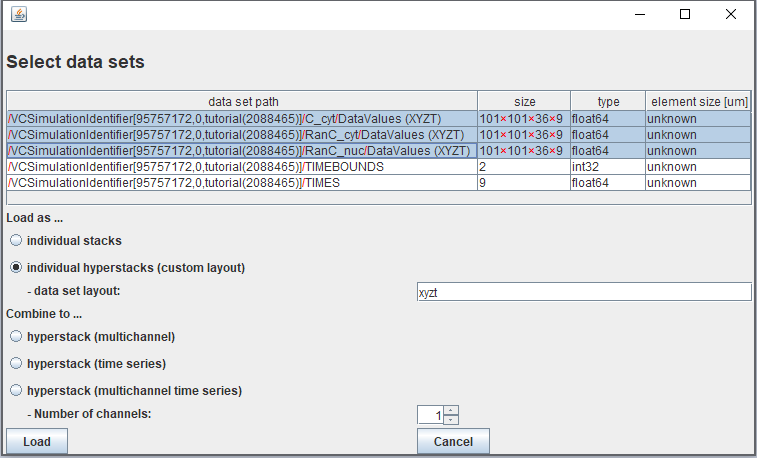The height and width of the screenshot is (458, 757).
Task: Click the Cancel button
Action: point(453,441)
